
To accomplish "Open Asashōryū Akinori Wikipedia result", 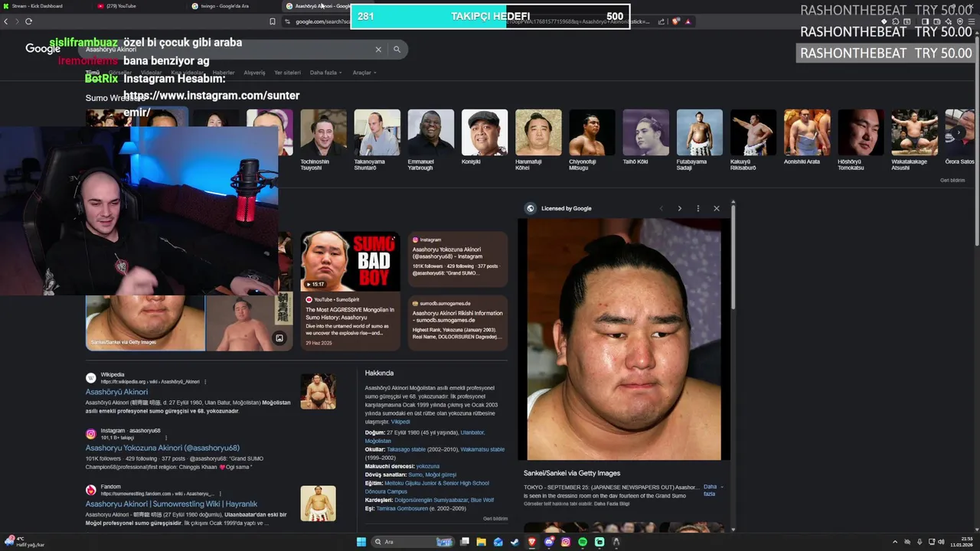I will (x=116, y=392).
